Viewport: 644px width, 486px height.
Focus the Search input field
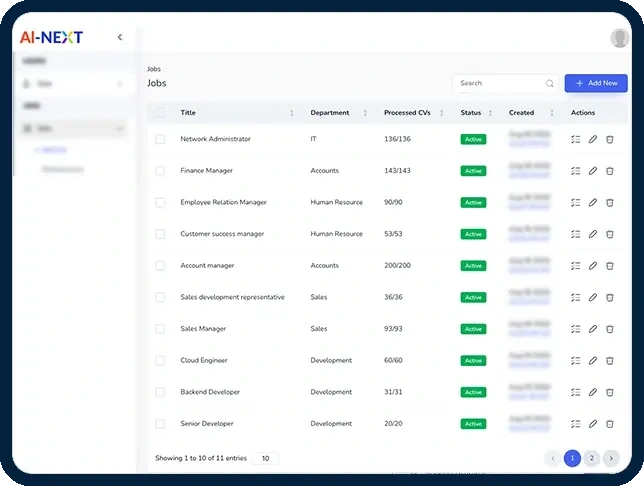(505, 83)
